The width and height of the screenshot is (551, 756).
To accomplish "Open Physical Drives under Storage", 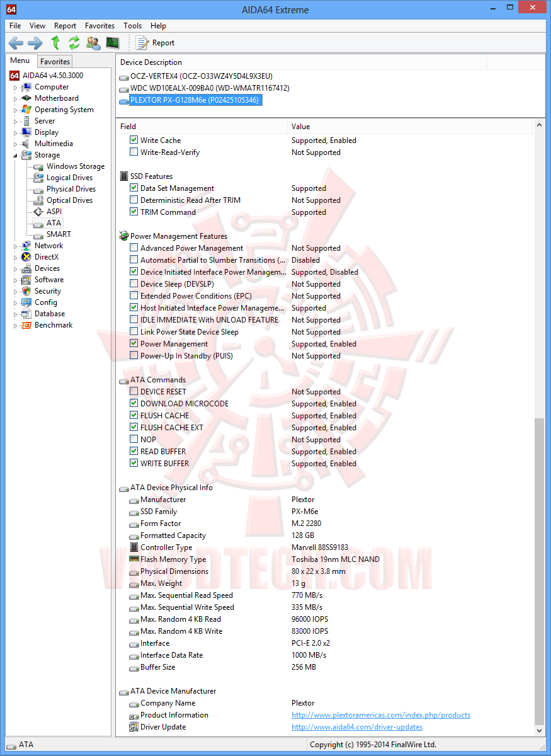I will point(71,189).
